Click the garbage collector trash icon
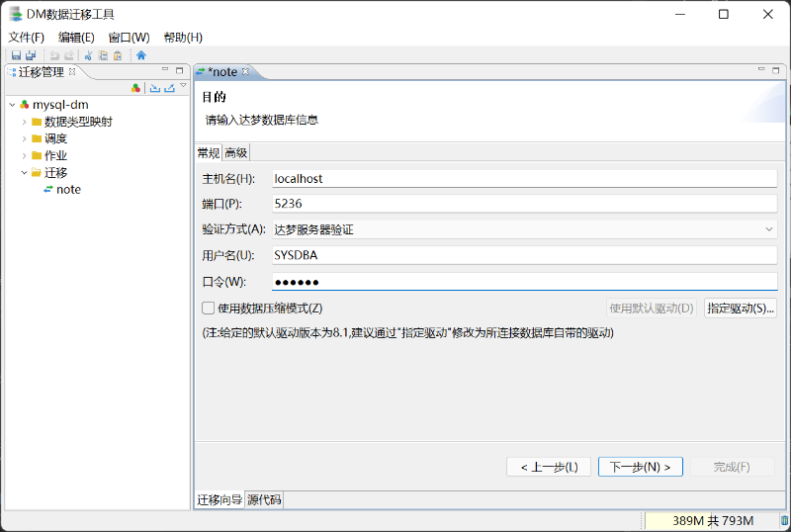Screen dimensions: 791x532 pos(784,520)
